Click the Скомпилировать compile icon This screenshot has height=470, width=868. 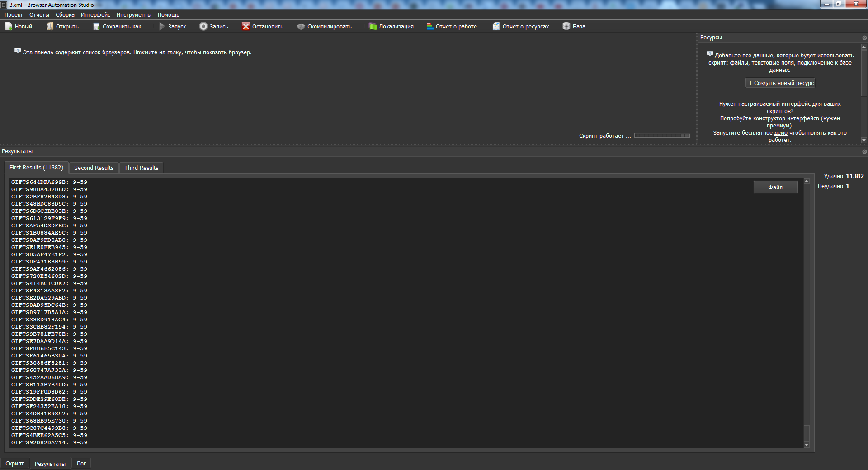click(301, 26)
